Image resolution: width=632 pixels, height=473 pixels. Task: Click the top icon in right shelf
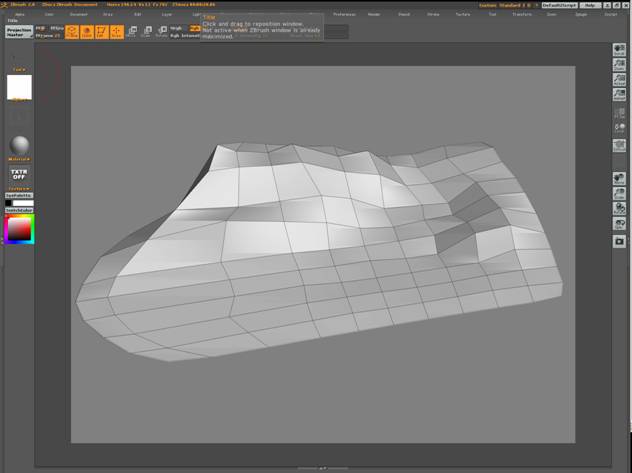point(619,50)
